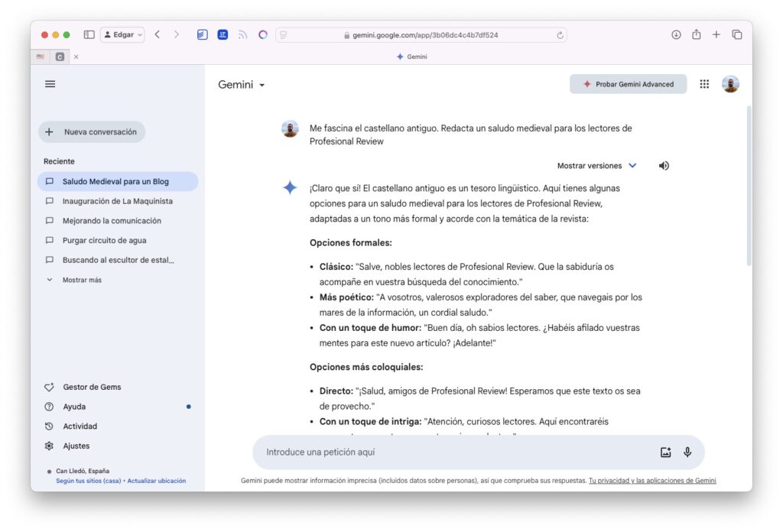Click the RSS feed extension icon
The width and height of the screenshot is (783, 532).
click(x=242, y=34)
